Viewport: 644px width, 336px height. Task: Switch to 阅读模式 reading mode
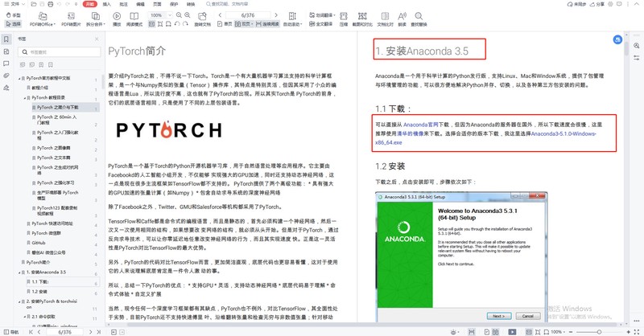134,18
